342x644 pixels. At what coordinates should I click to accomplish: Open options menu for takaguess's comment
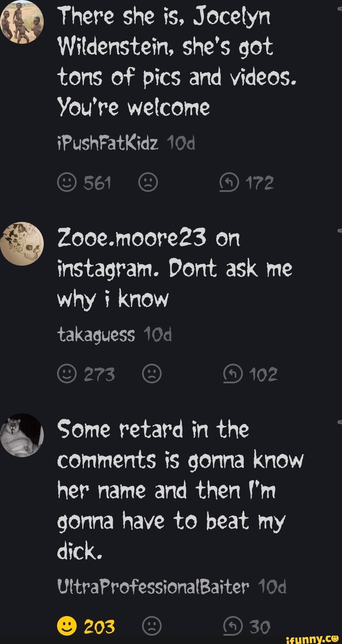pyautogui.click(x=340, y=230)
